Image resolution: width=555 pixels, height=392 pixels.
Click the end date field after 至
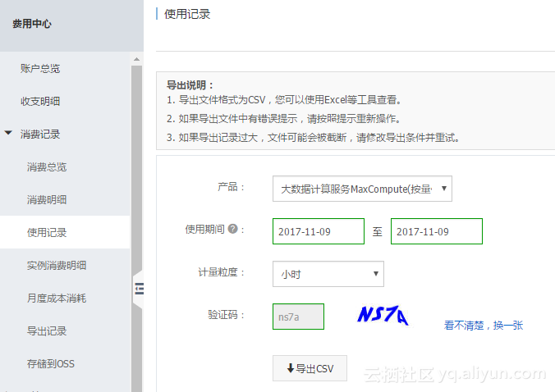437,231
